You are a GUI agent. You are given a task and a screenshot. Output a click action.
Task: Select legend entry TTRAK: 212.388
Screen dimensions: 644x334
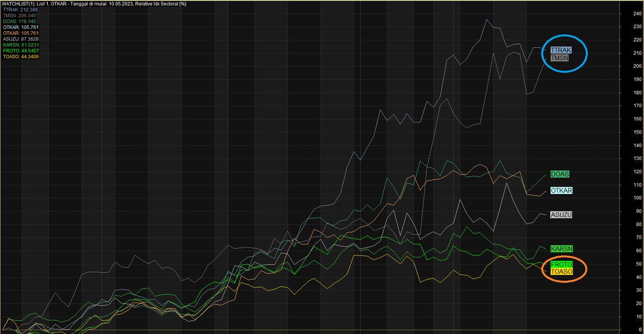[x=20, y=10]
